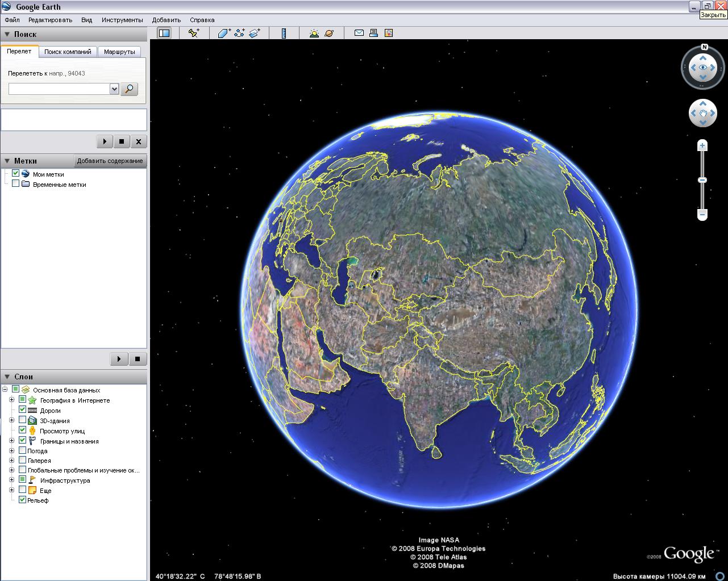Click the 3D-здания building icon

click(x=32, y=421)
